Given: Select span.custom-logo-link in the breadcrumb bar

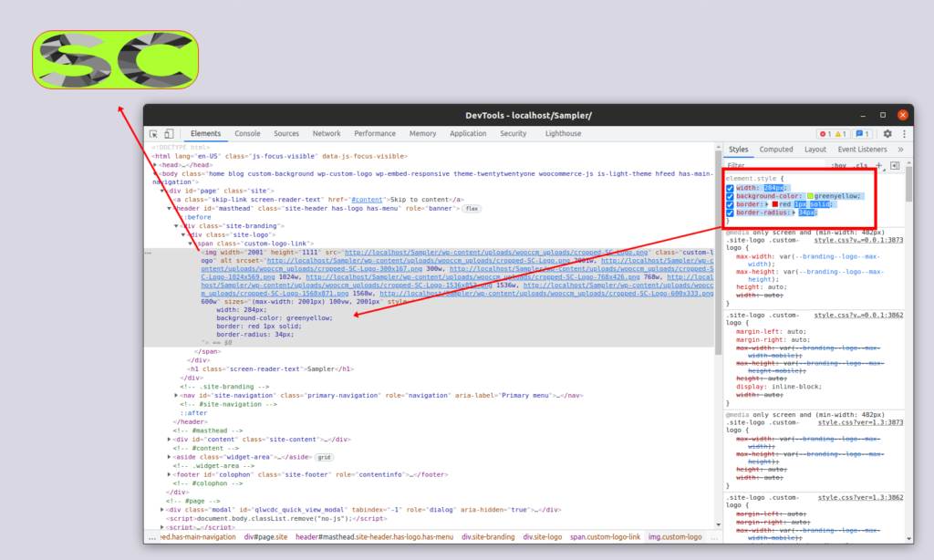Looking at the screenshot, I should click(x=606, y=537).
